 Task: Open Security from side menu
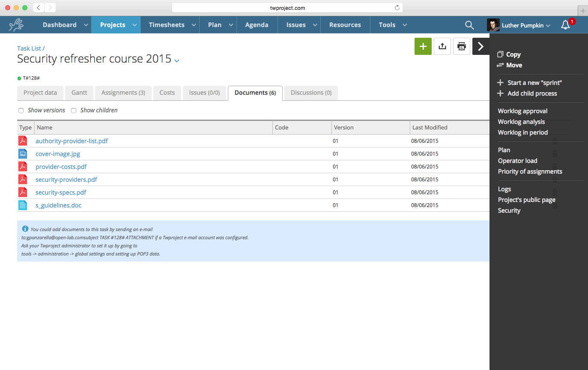click(509, 211)
